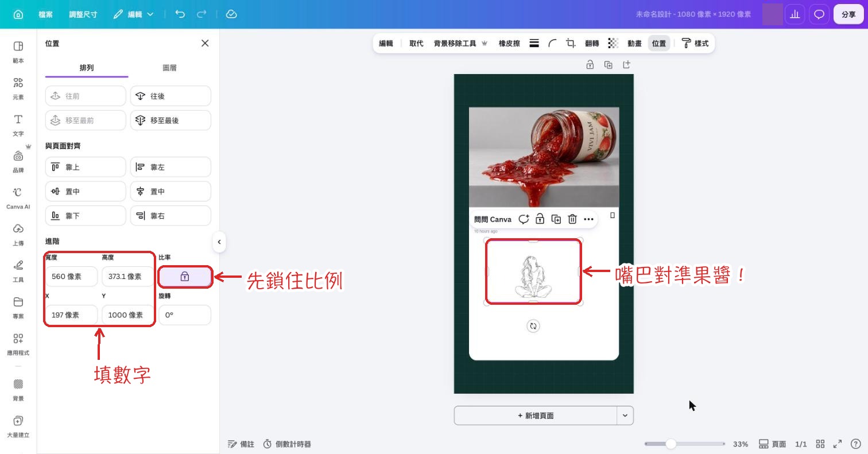Open 品牌 brand panel in sidebar
The height and width of the screenshot is (454, 868).
(18, 161)
